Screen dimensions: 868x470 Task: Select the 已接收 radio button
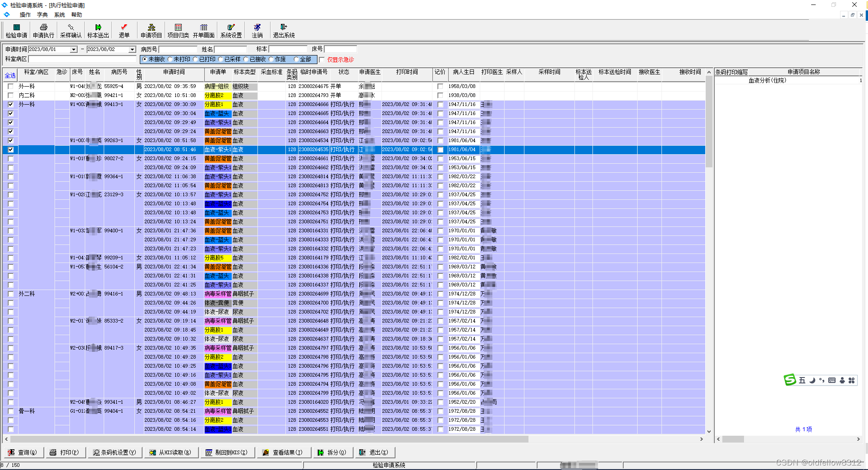point(246,59)
